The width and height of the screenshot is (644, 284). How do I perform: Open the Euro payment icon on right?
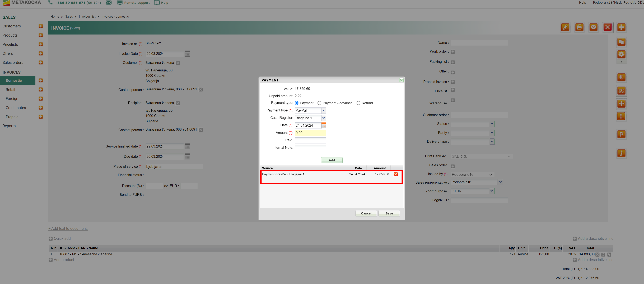pos(621,77)
